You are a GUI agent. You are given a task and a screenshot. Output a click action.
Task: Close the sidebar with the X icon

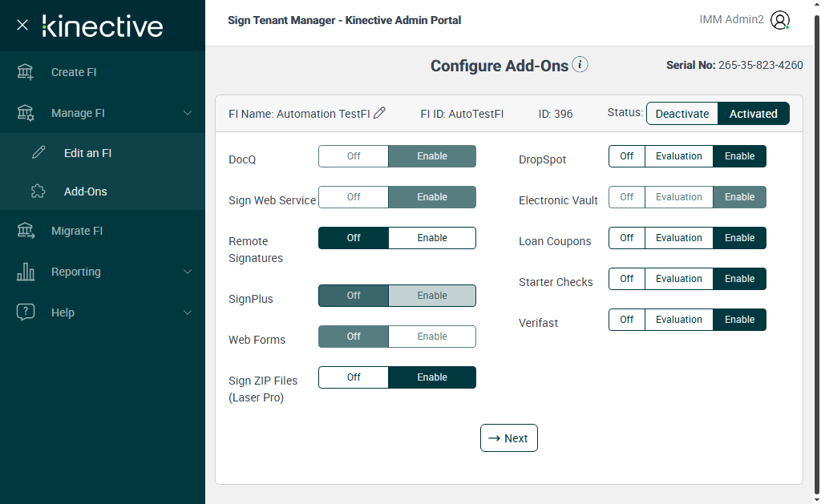(22, 25)
